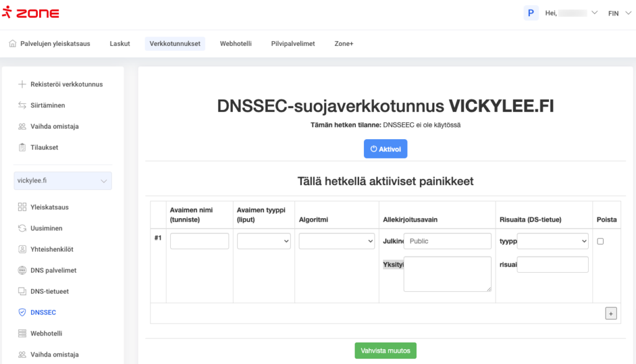
Task: Click the Zone logo icon
Action: pos(9,13)
